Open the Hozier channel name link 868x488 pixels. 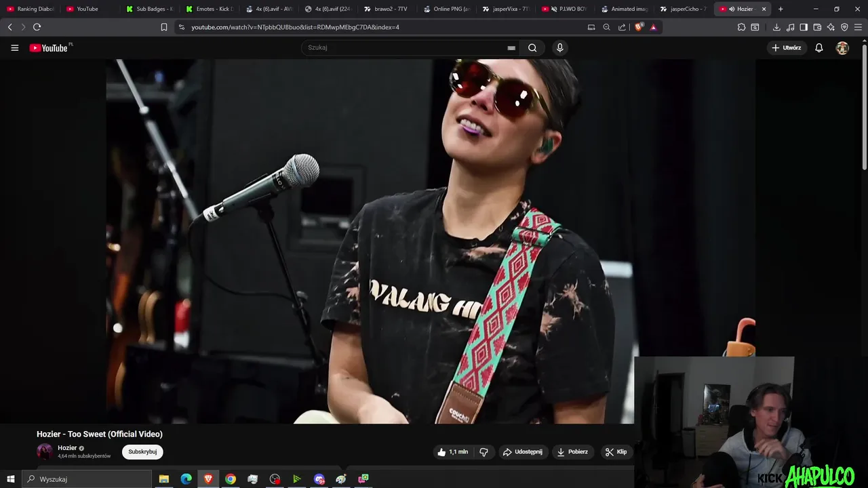[67, 448]
